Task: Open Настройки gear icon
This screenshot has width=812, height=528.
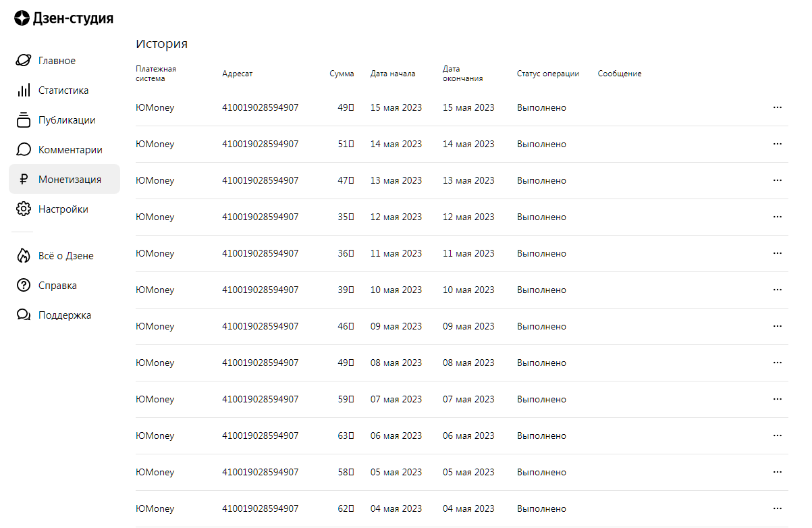Action: tap(24, 209)
